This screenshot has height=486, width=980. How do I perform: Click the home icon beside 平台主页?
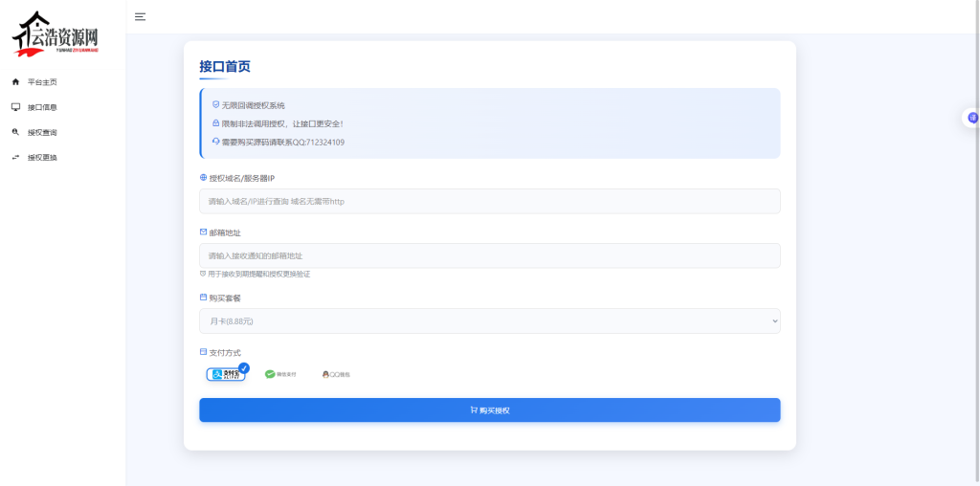click(x=15, y=82)
